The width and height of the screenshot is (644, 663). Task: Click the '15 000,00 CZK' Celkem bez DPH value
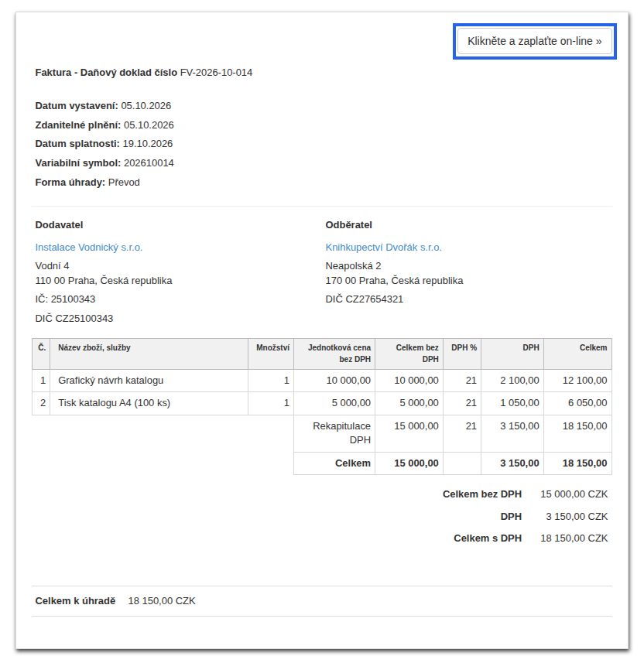pos(574,494)
